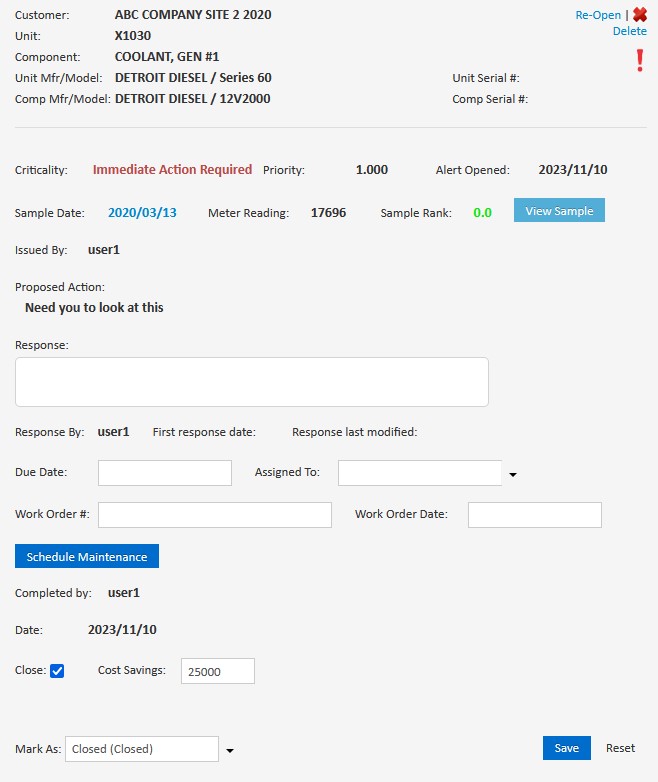Screen dimensions: 658x782
Task: Click the red exclamation alert icon
Action: click(640, 61)
